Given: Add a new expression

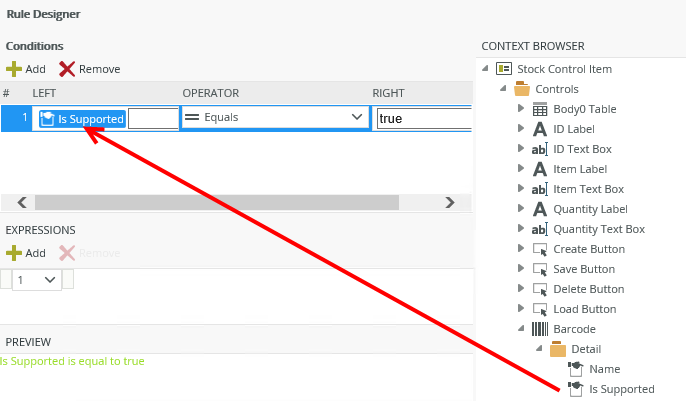Looking at the screenshot, I should pos(26,253).
